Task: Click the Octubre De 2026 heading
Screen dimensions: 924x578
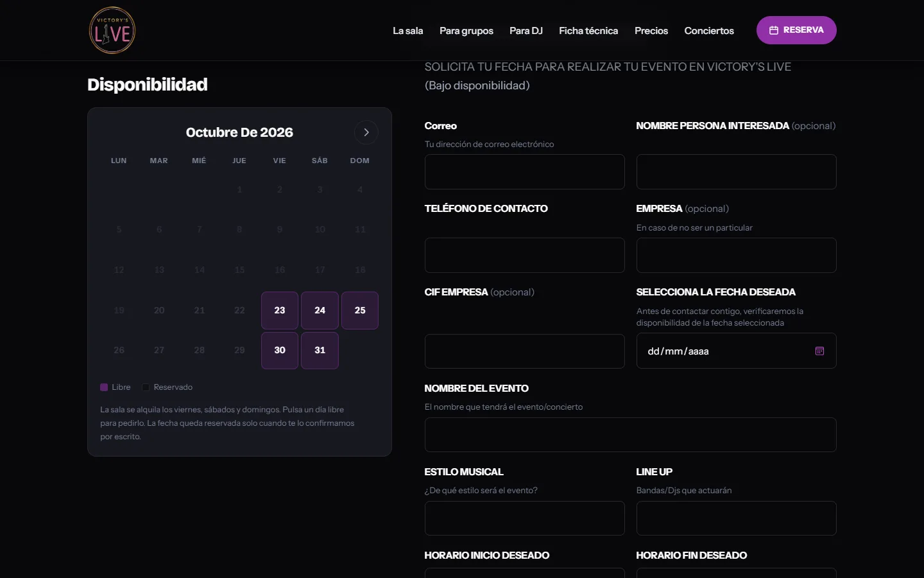Action: click(x=239, y=132)
